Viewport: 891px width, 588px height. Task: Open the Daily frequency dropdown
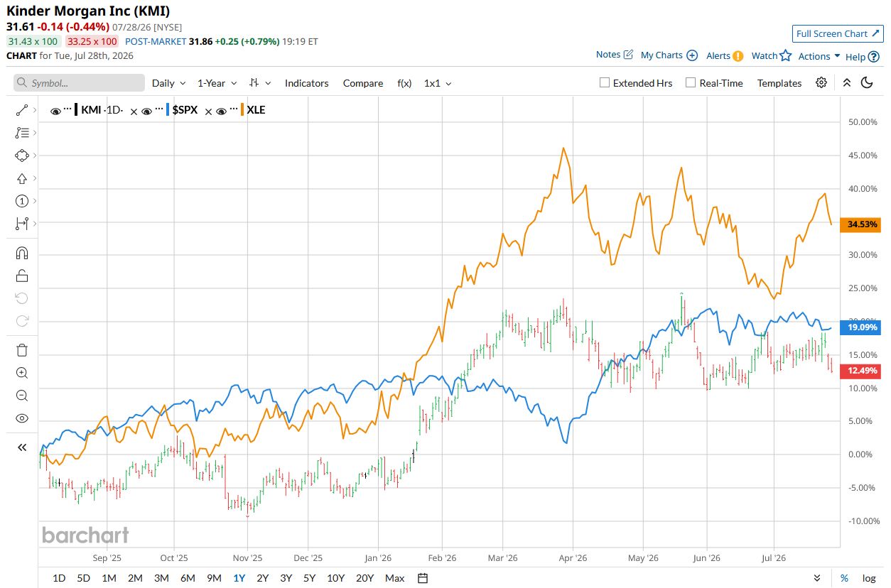coord(169,83)
